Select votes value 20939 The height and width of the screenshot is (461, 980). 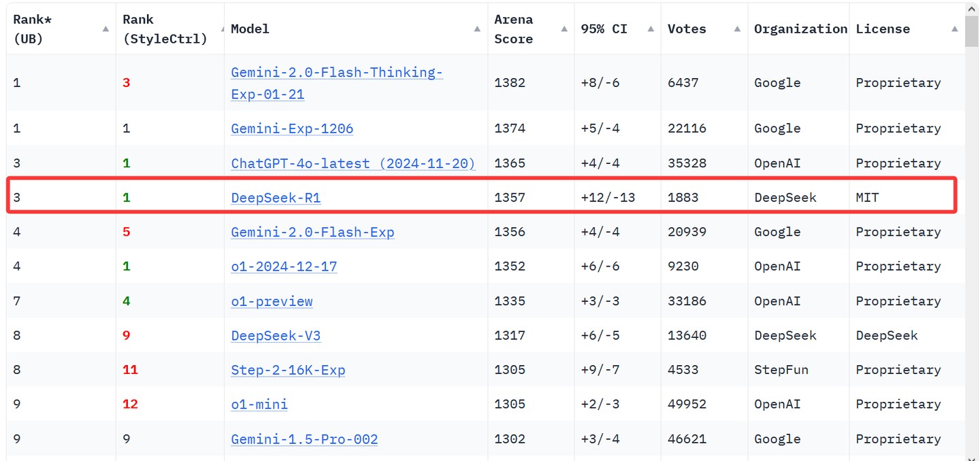[687, 232]
